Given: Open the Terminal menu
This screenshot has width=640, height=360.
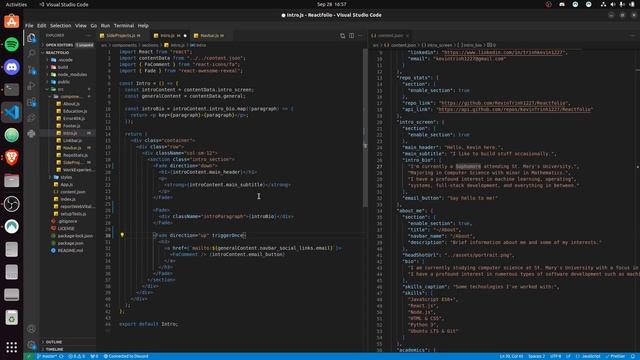Looking at the screenshot, I should (x=124, y=25).
